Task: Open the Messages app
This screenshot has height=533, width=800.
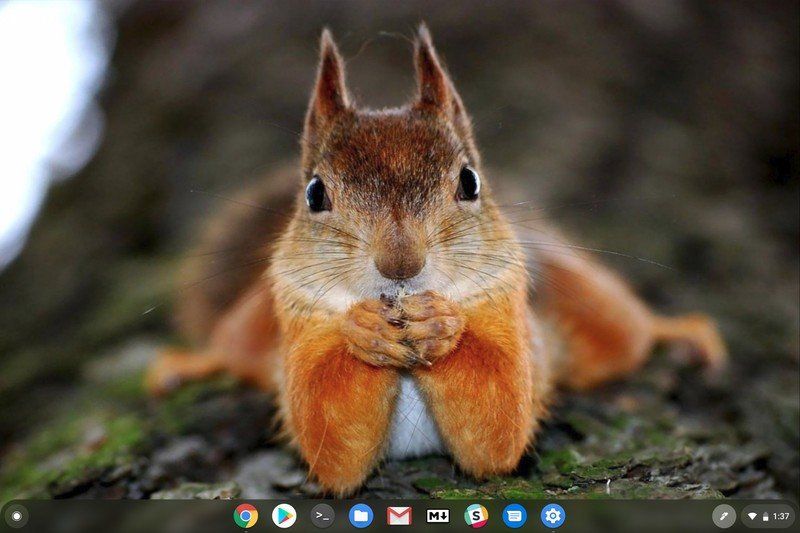Action: click(x=514, y=516)
